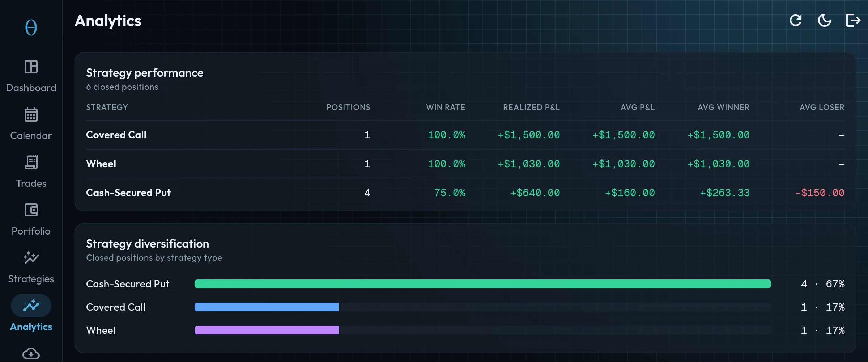The image size is (868, 362).
Task: Click the Analytics page title
Action: coord(108,21)
